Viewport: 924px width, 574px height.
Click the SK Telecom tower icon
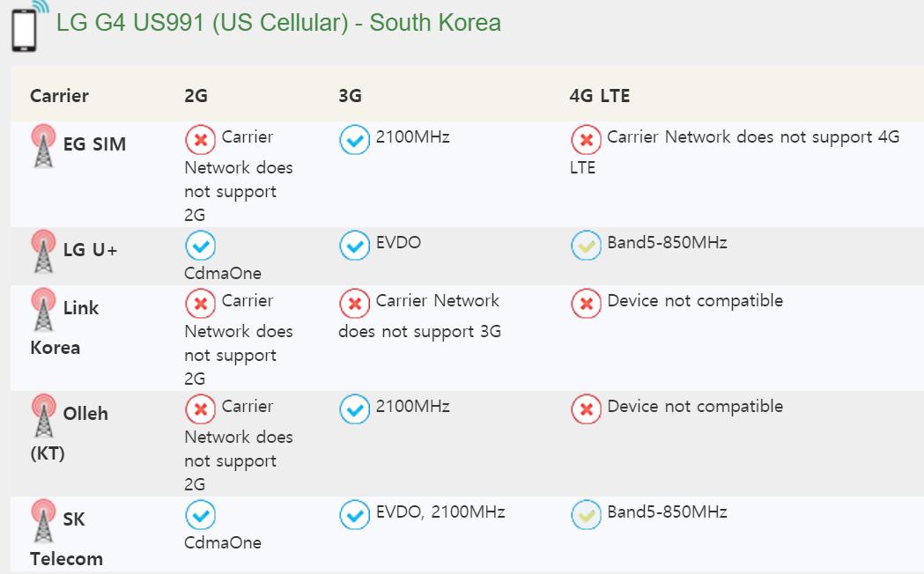[42, 520]
